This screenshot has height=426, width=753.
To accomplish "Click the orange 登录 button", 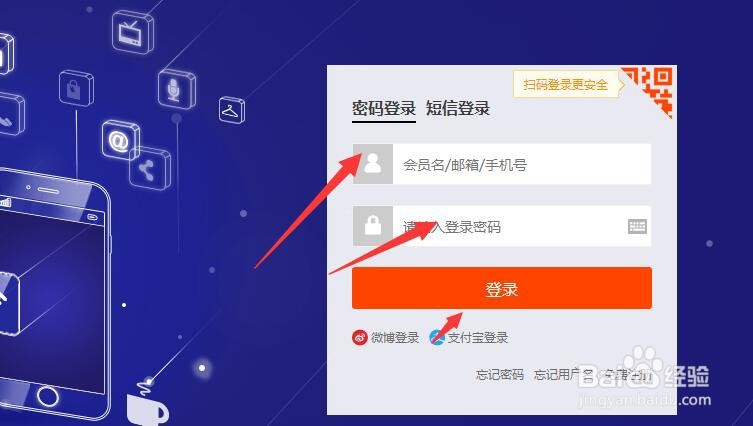I will click(x=502, y=288).
